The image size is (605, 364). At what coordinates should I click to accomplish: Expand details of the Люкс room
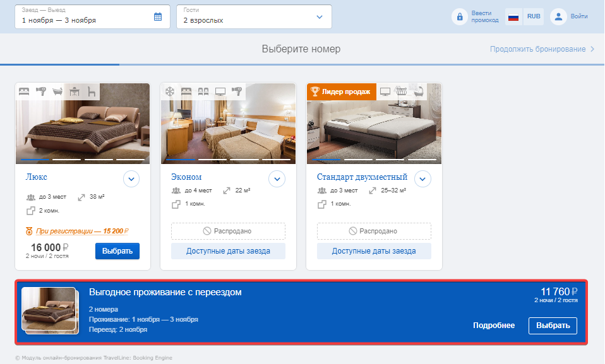pyautogui.click(x=131, y=179)
